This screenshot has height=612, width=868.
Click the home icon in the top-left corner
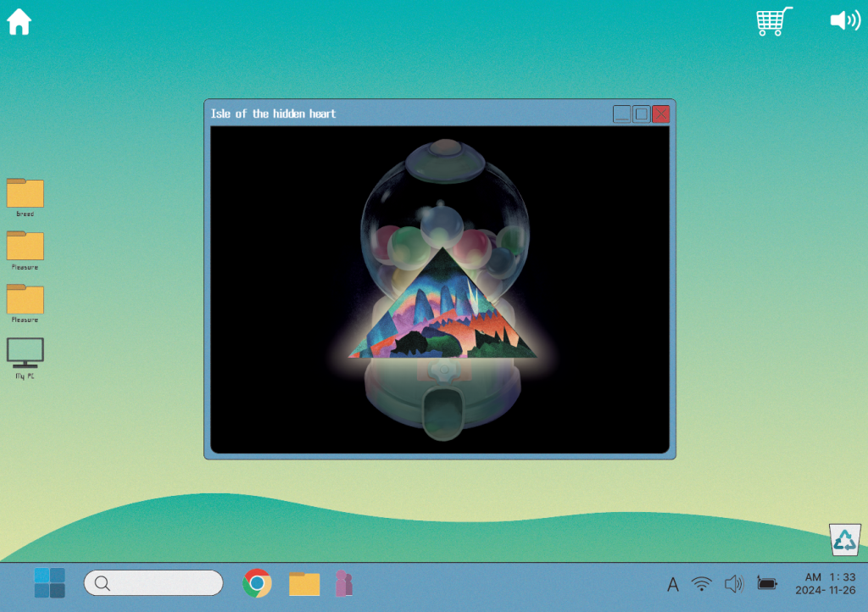click(x=19, y=22)
